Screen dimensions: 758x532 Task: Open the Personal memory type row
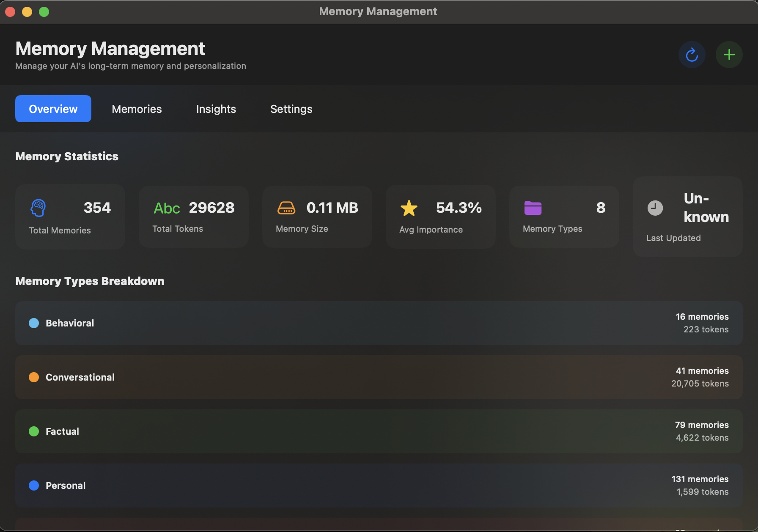point(379,485)
